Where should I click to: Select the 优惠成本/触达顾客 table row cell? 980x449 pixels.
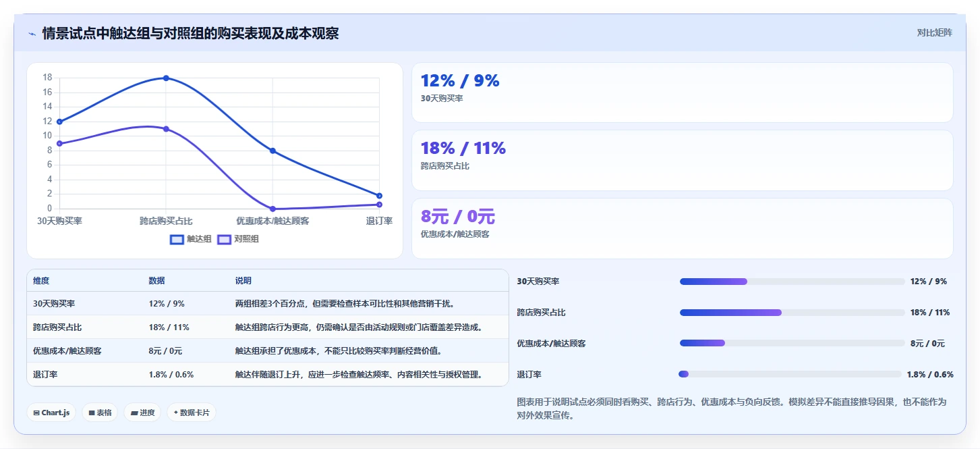[x=67, y=351]
